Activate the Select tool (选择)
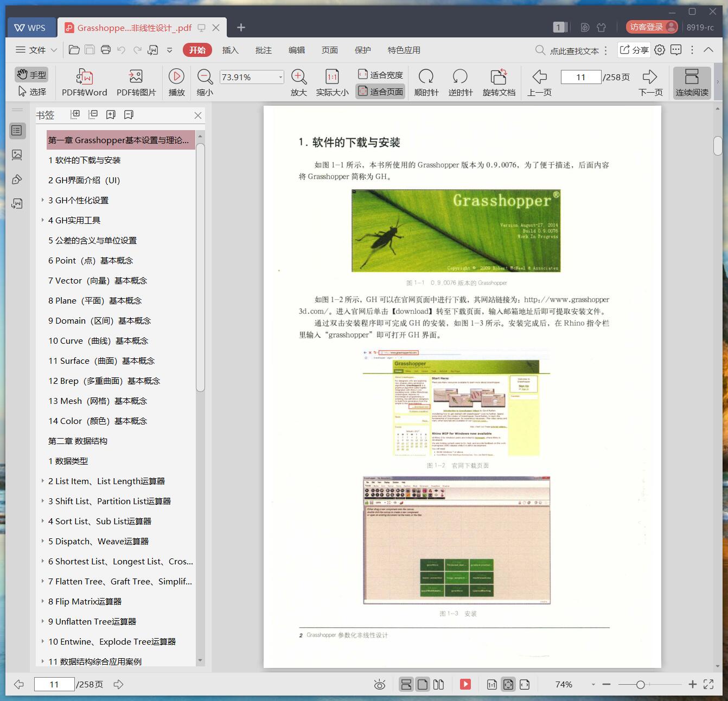728x701 pixels. (x=31, y=92)
